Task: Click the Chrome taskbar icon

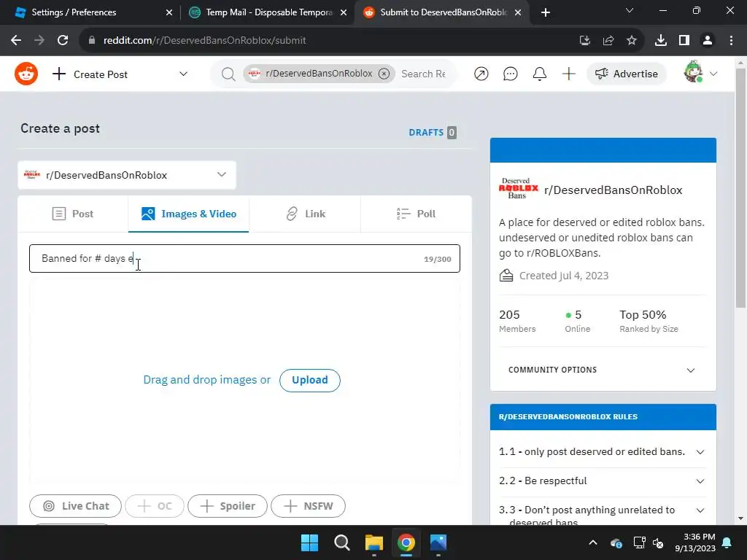Action: click(x=406, y=542)
